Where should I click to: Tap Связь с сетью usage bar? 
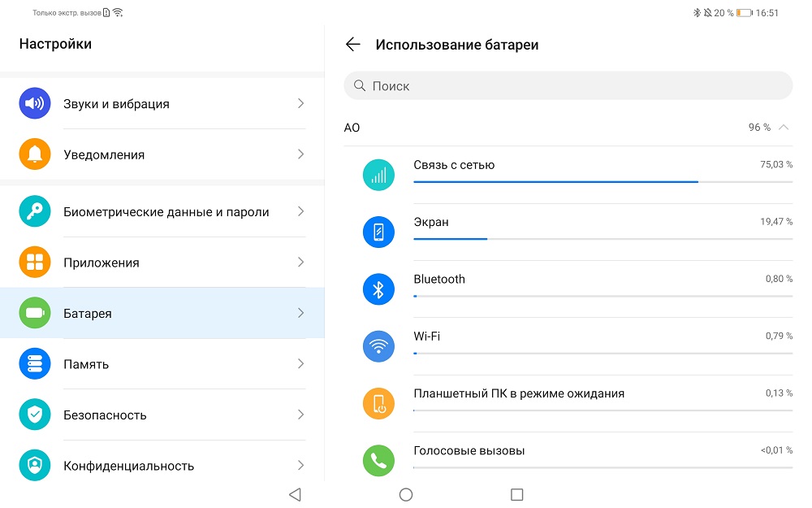[603, 182]
